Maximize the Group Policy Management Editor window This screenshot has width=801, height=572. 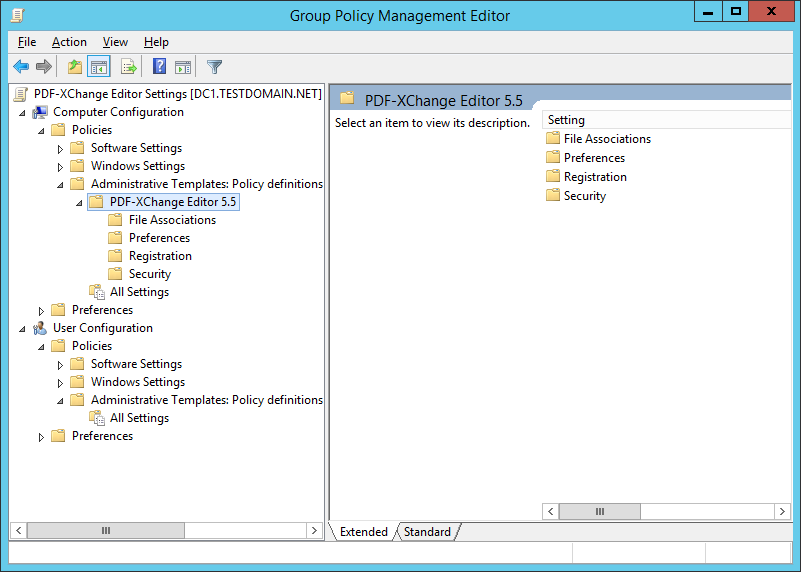(736, 11)
